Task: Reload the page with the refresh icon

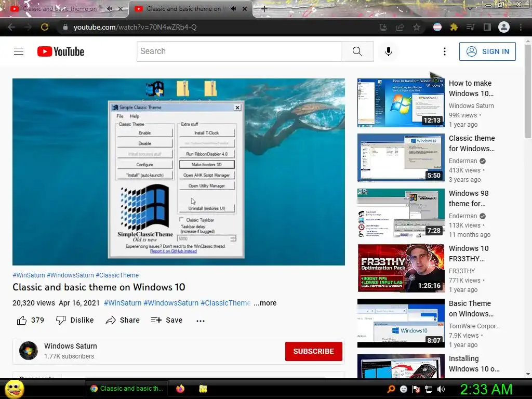Action: tap(45, 27)
